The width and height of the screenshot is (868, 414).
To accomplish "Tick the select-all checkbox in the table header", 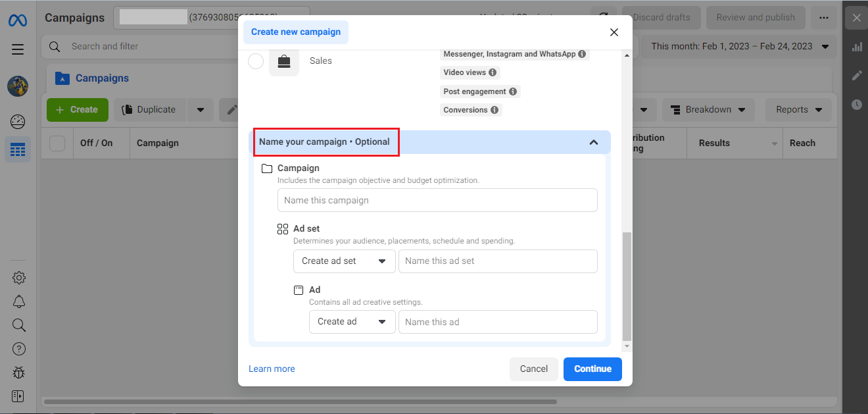I will point(57,143).
